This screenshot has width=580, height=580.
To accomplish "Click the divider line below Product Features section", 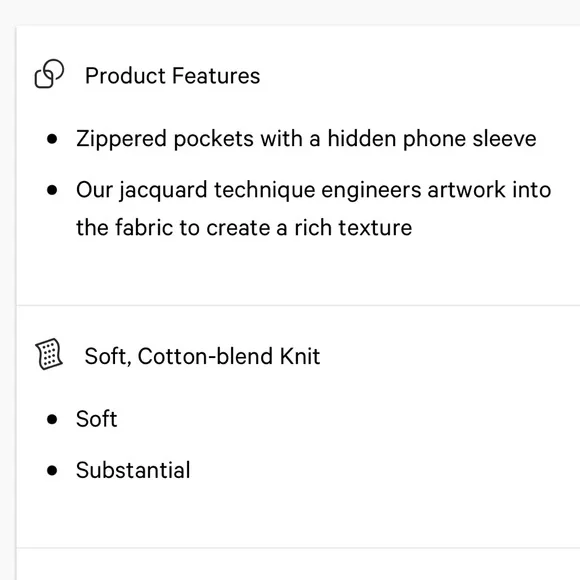I will (298, 306).
